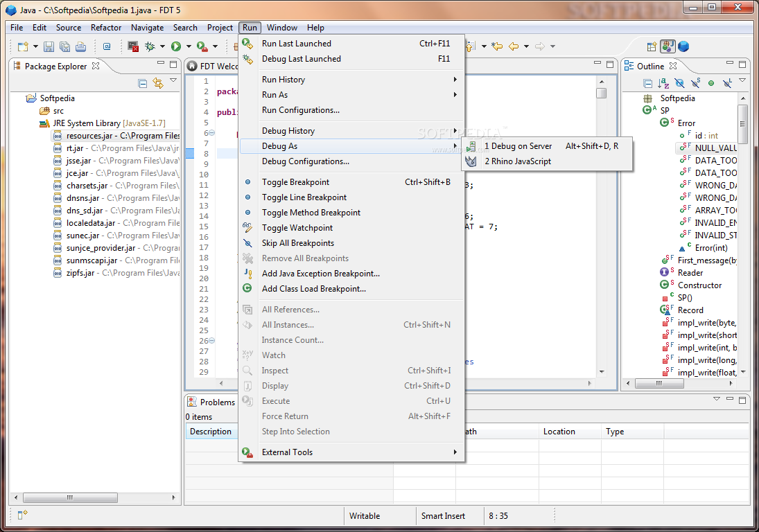Open External Tools submenu
The width and height of the screenshot is (759, 532).
click(352, 452)
